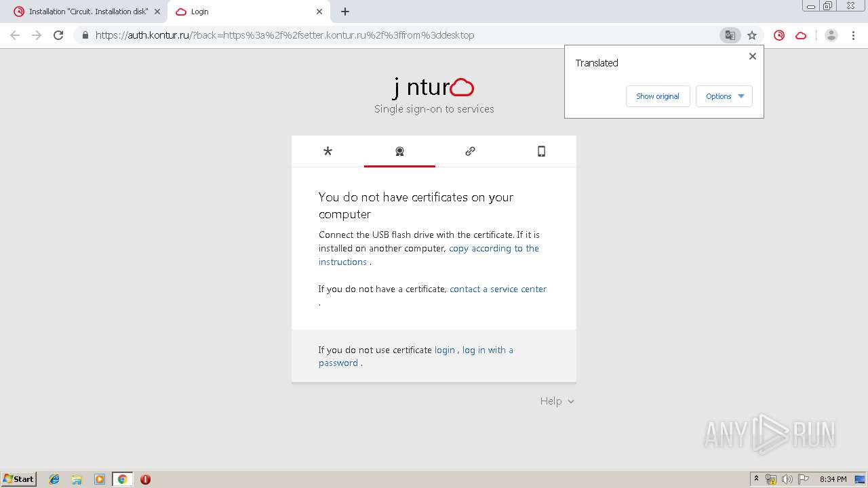
Task: Reload the page
Action: coord(58,35)
